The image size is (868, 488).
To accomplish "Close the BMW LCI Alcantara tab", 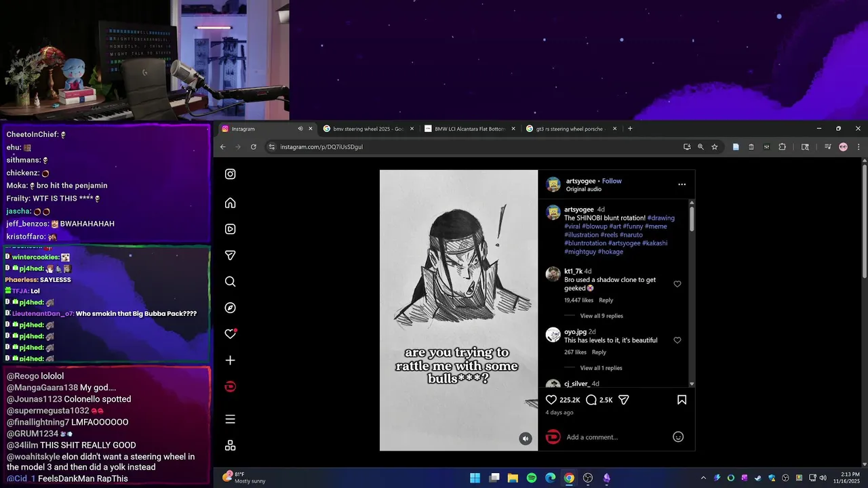I will tap(513, 129).
